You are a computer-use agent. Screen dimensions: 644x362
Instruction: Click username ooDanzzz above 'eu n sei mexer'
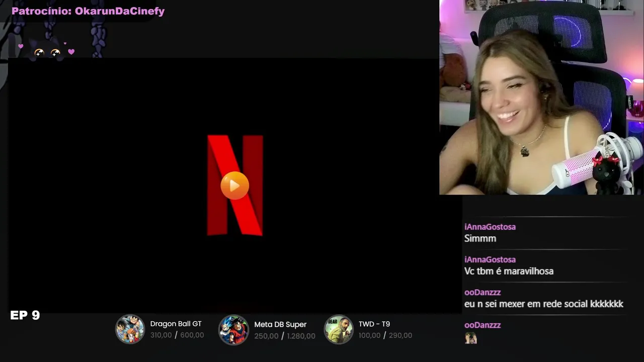pyautogui.click(x=482, y=292)
